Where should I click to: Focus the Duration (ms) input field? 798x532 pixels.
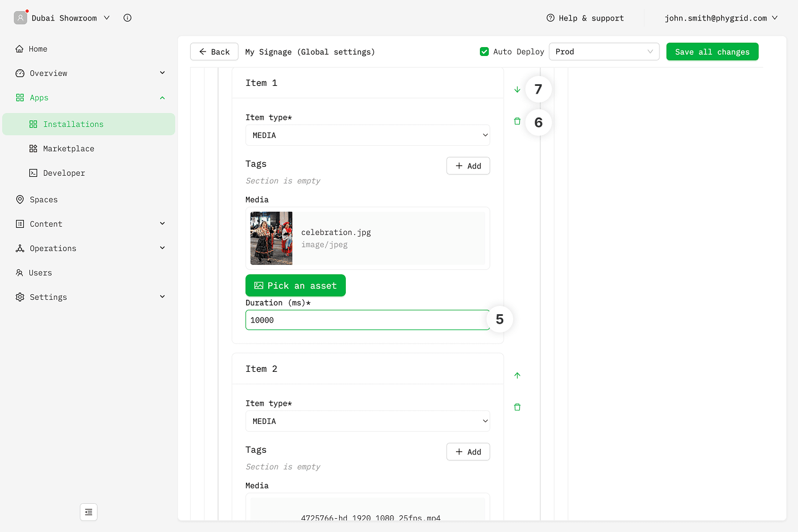(366, 320)
